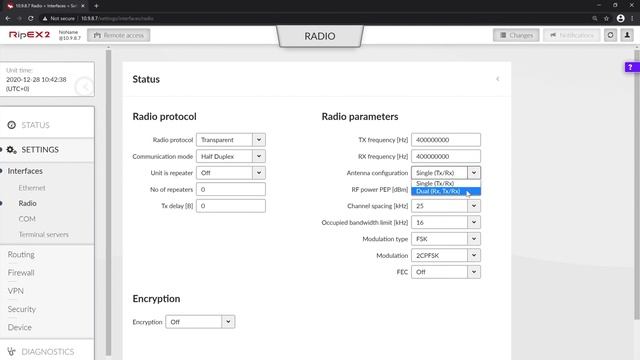Screen dimensions: 640x360
Task: Open the Modulation type dropdown
Action: coord(446,239)
